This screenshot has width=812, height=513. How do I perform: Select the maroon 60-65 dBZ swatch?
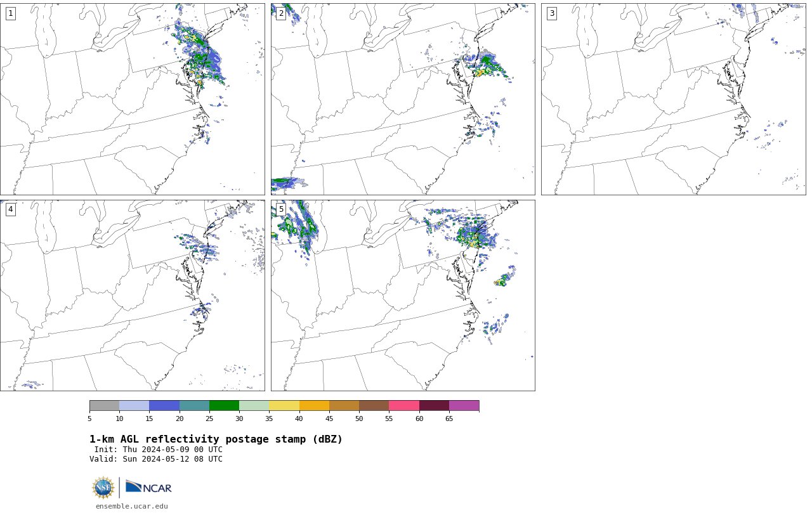pos(434,406)
